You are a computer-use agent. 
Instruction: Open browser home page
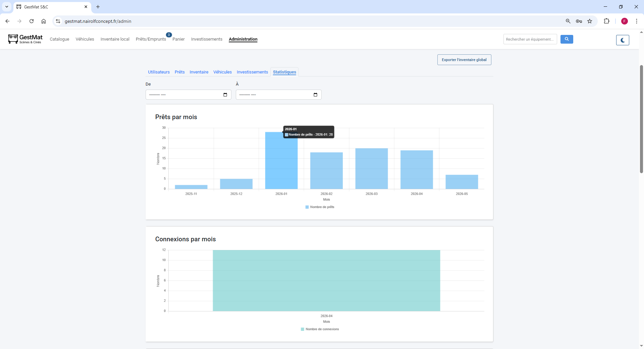(44, 21)
